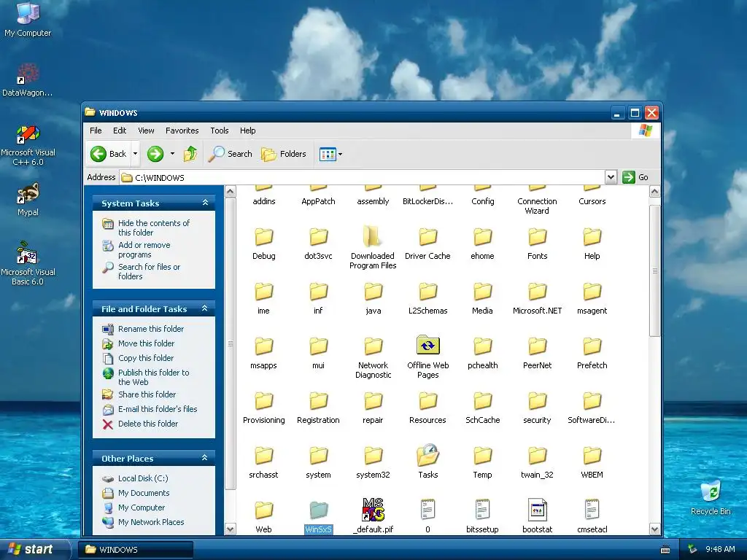
Task: Click the WINDOWS taskbar button
Action: point(136,550)
